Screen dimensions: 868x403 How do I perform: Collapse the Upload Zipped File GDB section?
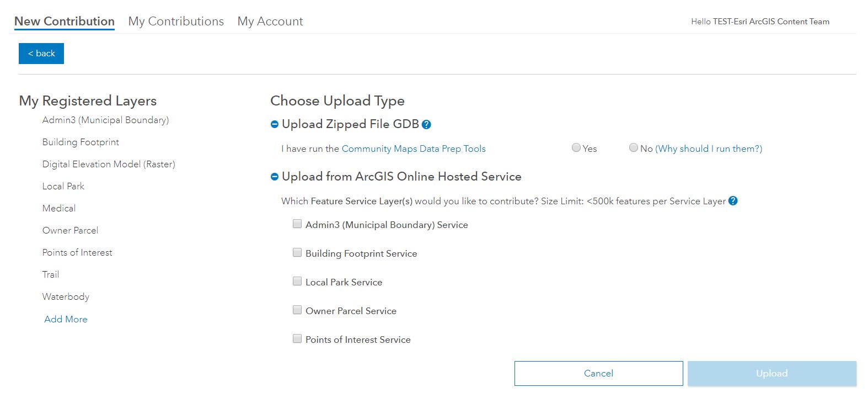coord(275,125)
